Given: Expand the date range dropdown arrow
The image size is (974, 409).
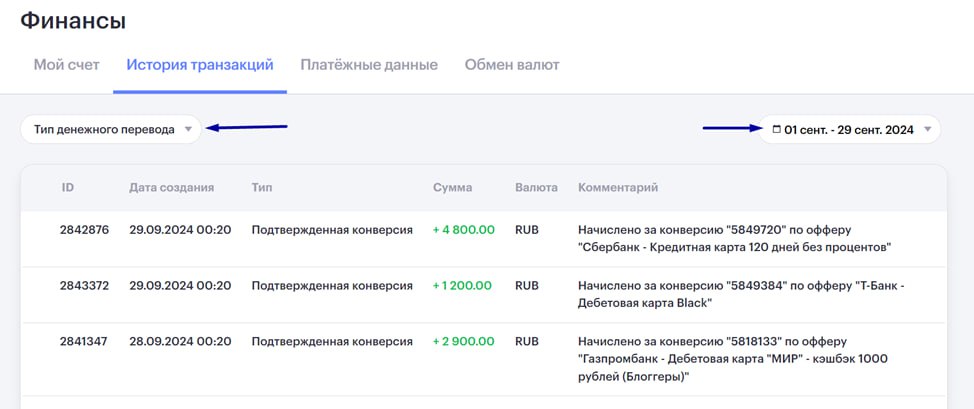Looking at the screenshot, I should coord(927,130).
